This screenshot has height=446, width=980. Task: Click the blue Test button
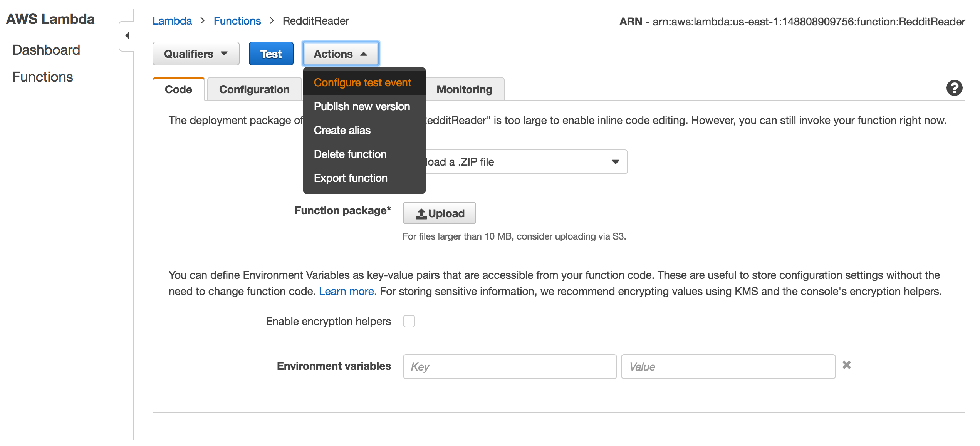(x=271, y=54)
